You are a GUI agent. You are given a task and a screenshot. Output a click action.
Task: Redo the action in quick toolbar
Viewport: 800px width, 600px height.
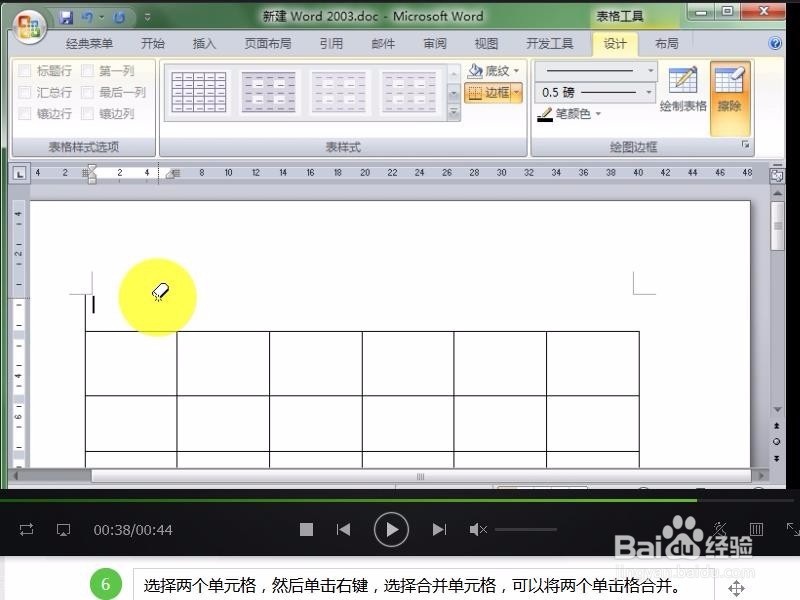(119, 18)
